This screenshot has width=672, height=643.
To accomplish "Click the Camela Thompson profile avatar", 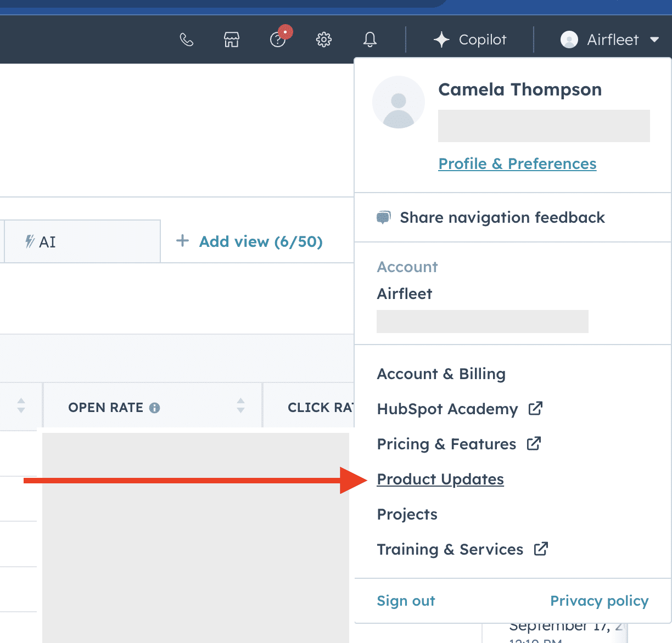I will tap(399, 103).
